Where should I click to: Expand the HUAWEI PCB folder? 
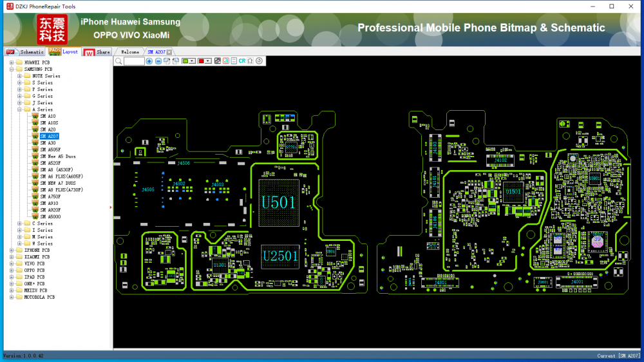point(12,62)
